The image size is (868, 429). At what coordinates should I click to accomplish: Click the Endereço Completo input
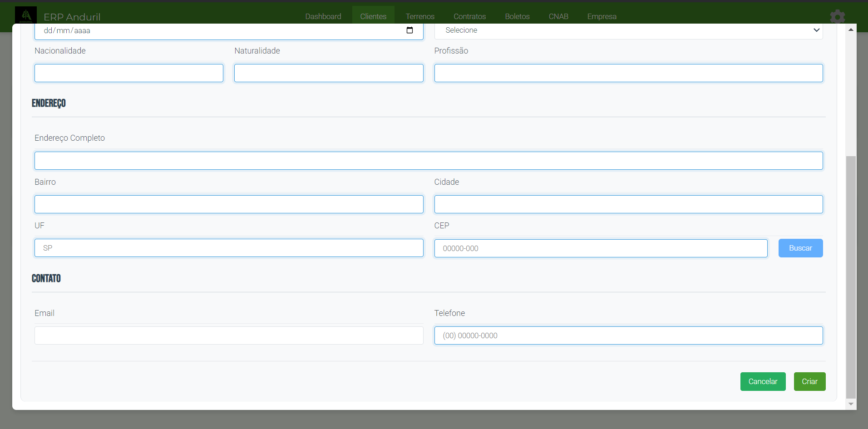point(429,161)
